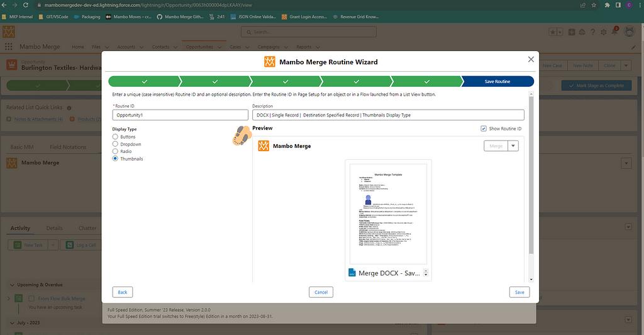Click the Routine ID input field
Viewport: 644px width, 335px height.
tap(180, 115)
